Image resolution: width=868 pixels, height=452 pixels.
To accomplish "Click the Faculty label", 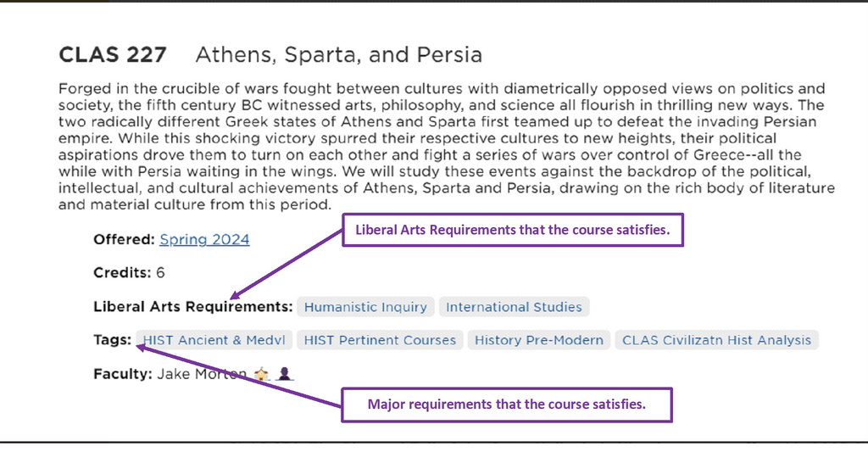I will point(123,374).
